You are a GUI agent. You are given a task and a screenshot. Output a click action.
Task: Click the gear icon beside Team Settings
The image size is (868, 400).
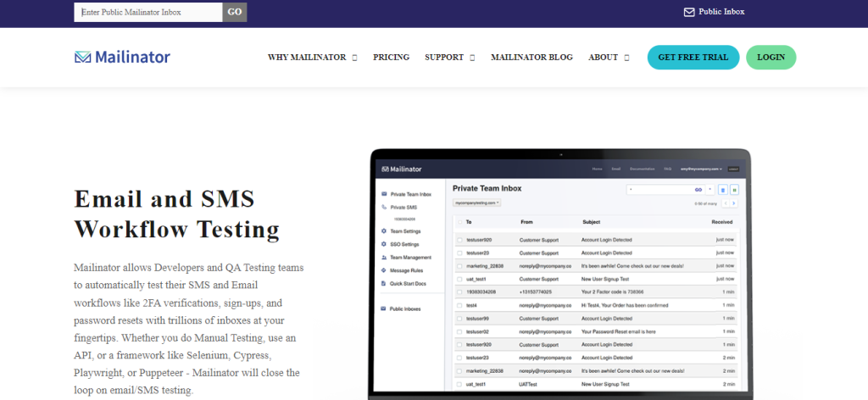click(x=384, y=231)
